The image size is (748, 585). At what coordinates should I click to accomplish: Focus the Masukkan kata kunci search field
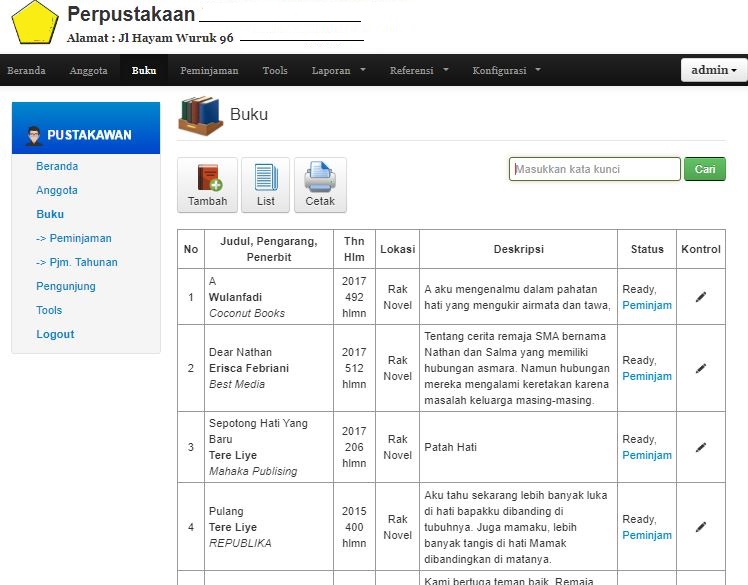point(594,169)
